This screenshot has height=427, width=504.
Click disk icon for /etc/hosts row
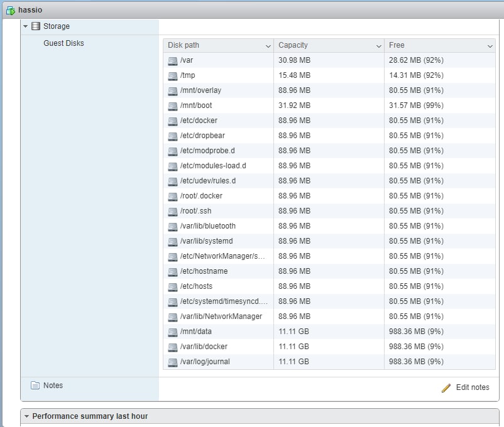pos(173,287)
